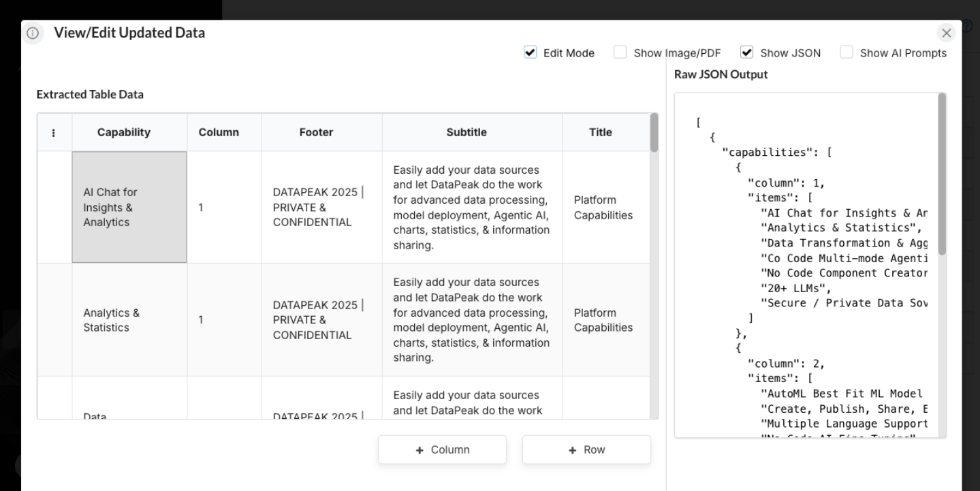
Task: Click the "Co Code Multi-mode" JSON line
Action: click(x=844, y=258)
